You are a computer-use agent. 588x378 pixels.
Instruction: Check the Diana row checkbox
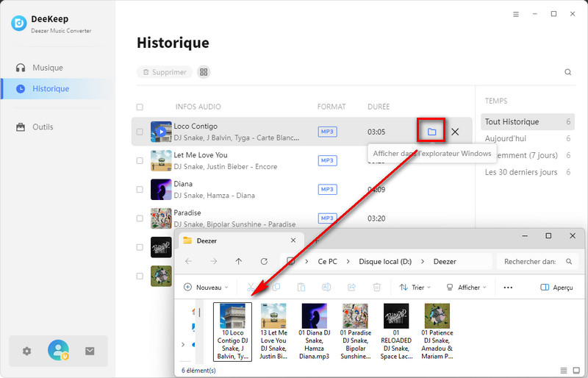point(140,190)
